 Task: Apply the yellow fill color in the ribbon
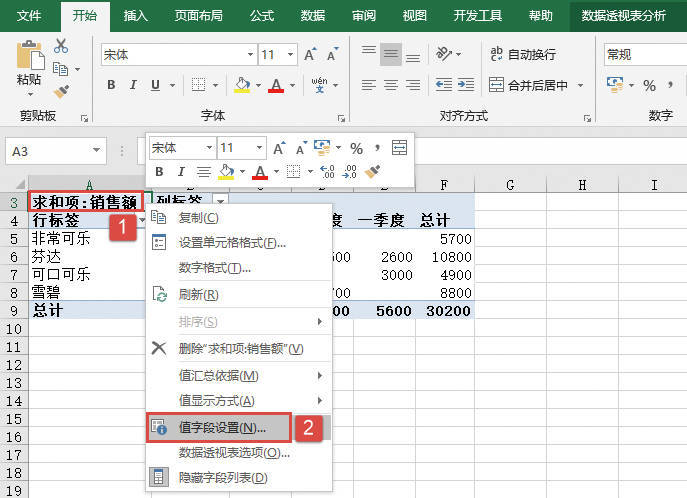click(x=242, y=85)
